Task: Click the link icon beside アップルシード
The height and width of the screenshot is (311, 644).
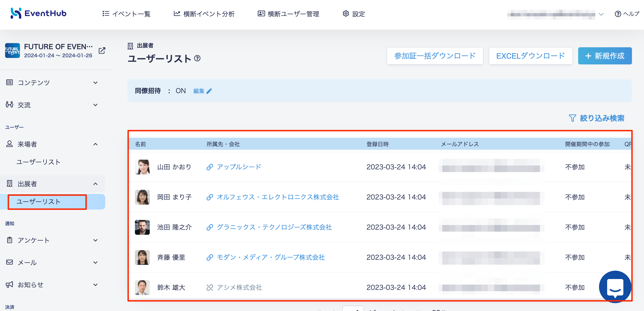Action: 210,167
